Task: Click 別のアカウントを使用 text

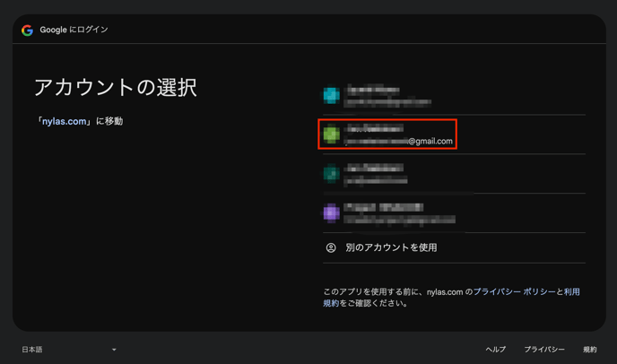Action: pyautogui.click(x=391, y=247)
